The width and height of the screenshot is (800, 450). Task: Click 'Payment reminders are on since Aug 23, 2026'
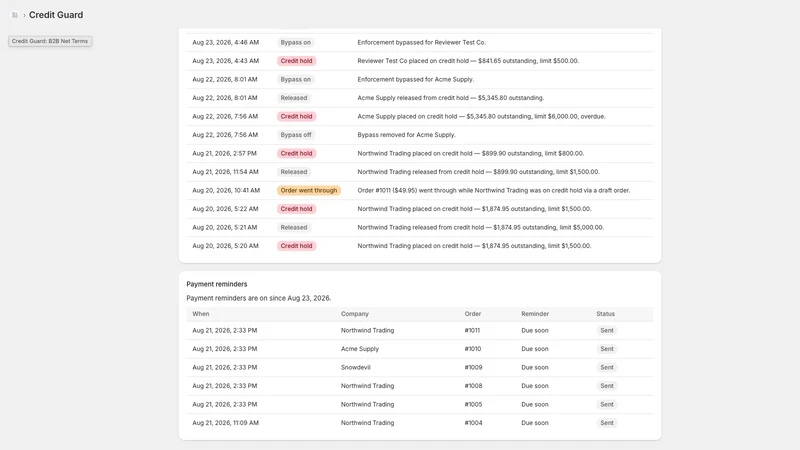(x=259, y=298)
